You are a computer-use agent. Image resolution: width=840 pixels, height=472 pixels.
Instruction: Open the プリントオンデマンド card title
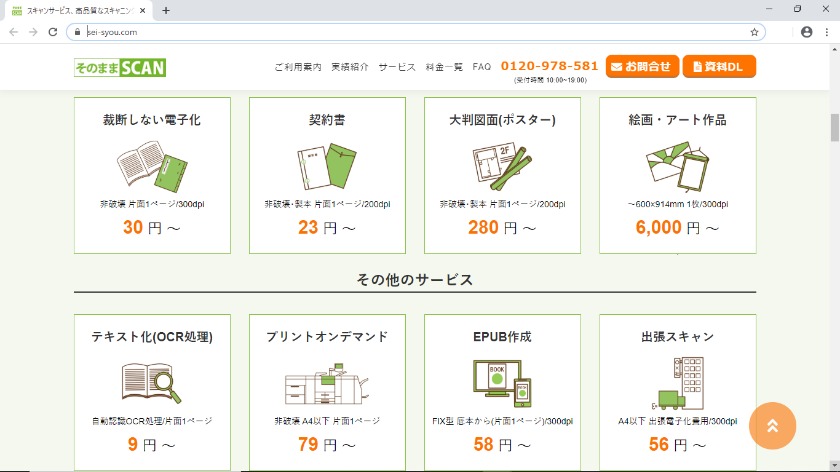pyautogui.click(x=327, y=336)
